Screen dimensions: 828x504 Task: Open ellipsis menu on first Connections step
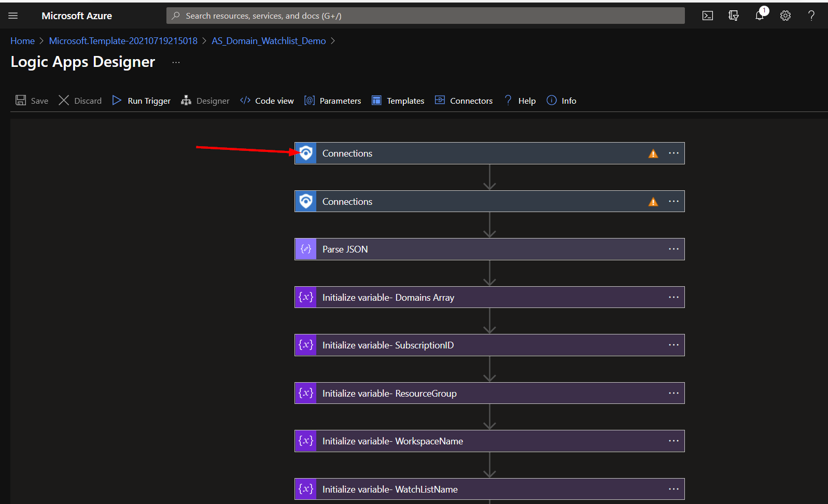click(673, 153)
